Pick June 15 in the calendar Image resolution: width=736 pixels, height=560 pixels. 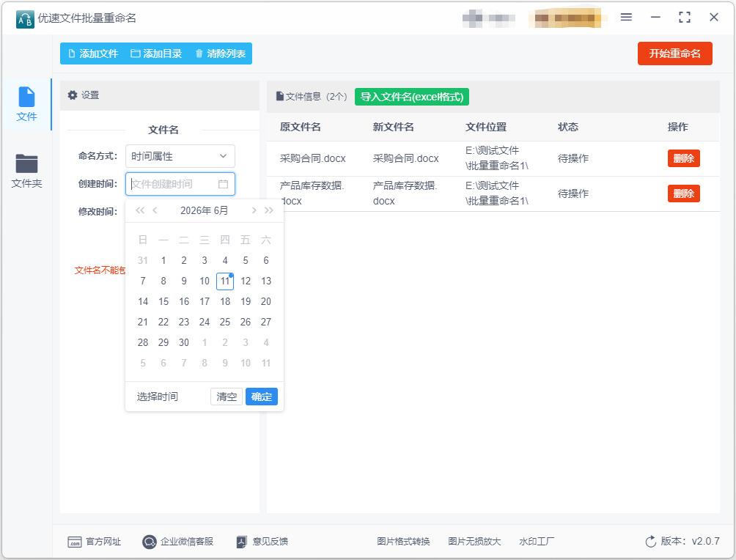pyautogui.click(x=163, y=301)
